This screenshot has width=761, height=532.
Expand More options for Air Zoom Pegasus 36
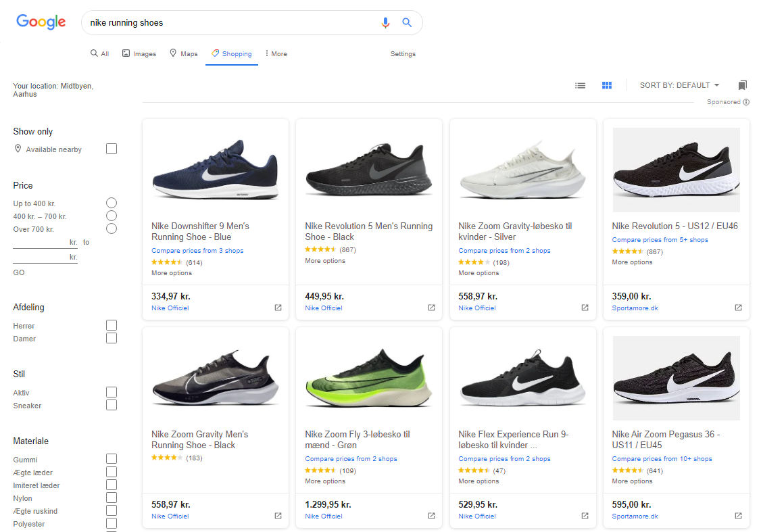633,481
